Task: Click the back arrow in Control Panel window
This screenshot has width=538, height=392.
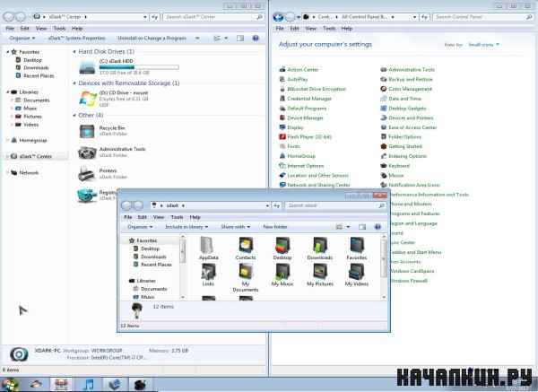Action: (x=278, y=17)
